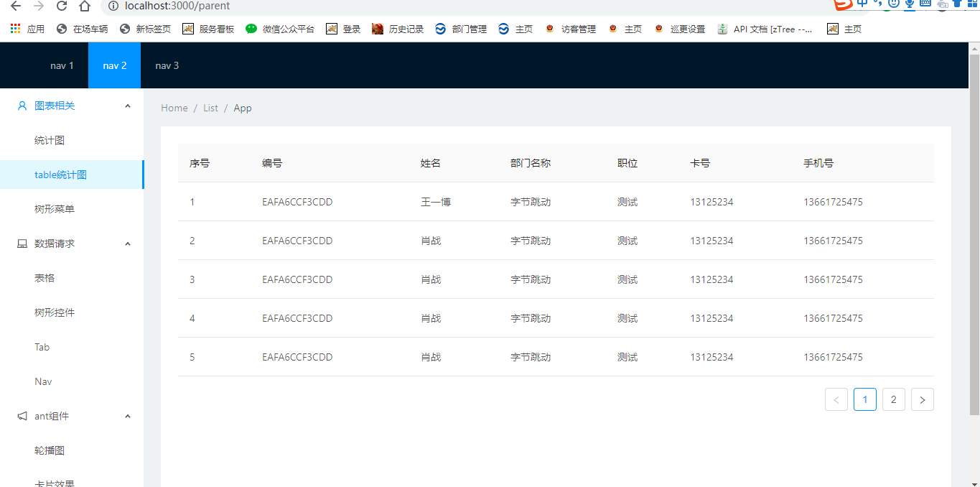Click the site info icon in address bar

pyautogui.click(x=113, y=6)
